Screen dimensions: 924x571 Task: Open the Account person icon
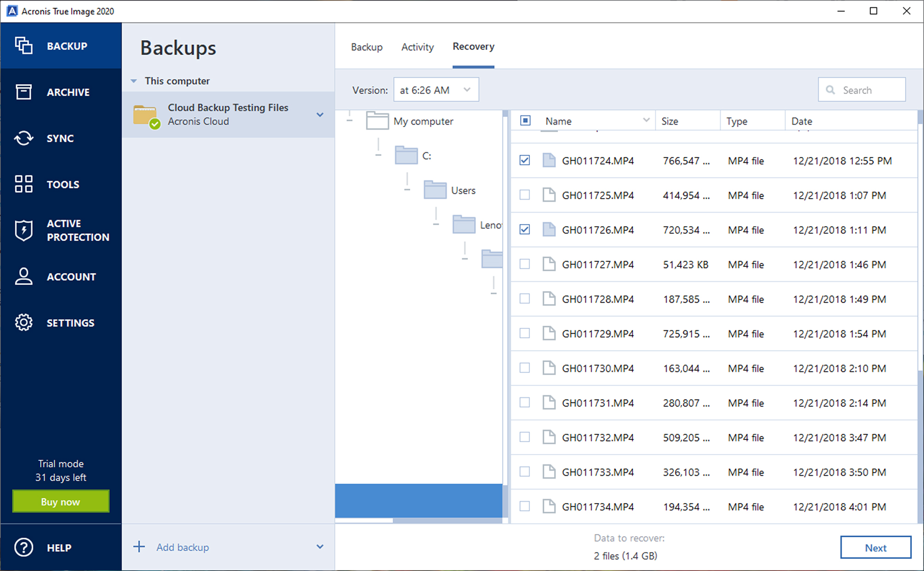point(24,276)
